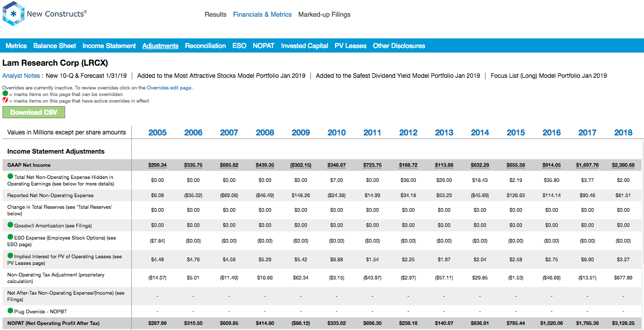Open the Results tab

[x=216, y=15]
